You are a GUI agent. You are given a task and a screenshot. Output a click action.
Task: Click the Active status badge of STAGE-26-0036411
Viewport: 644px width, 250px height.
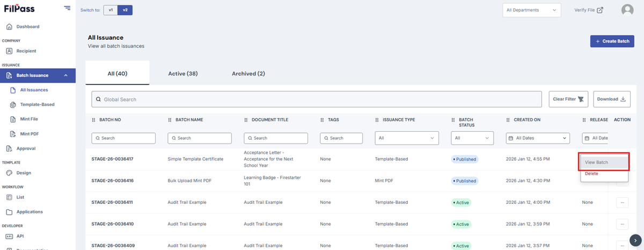461,203
